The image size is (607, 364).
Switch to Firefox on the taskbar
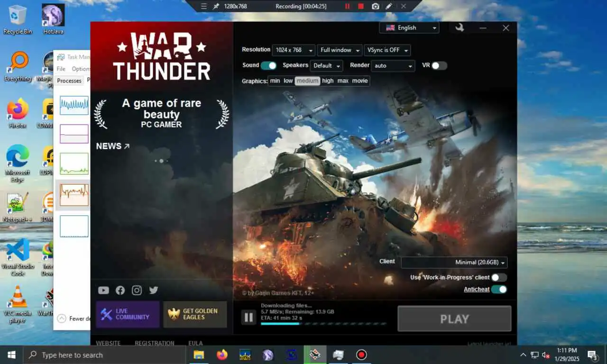(222, 355)
